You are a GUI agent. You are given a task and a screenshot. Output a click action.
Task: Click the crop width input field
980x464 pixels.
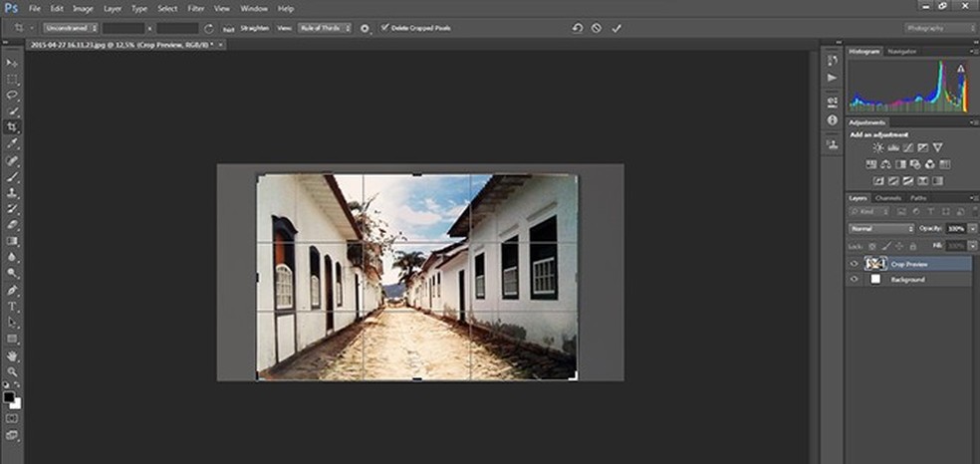pos(124,28)
